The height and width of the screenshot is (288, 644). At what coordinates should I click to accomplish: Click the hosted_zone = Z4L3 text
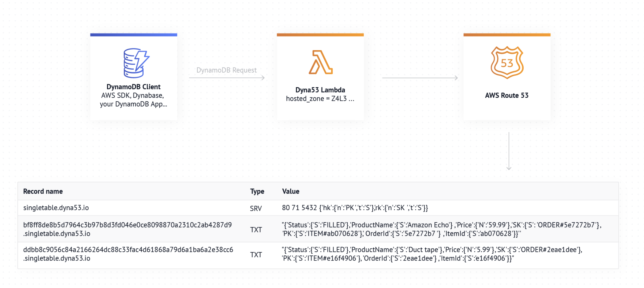coord(320,99)
